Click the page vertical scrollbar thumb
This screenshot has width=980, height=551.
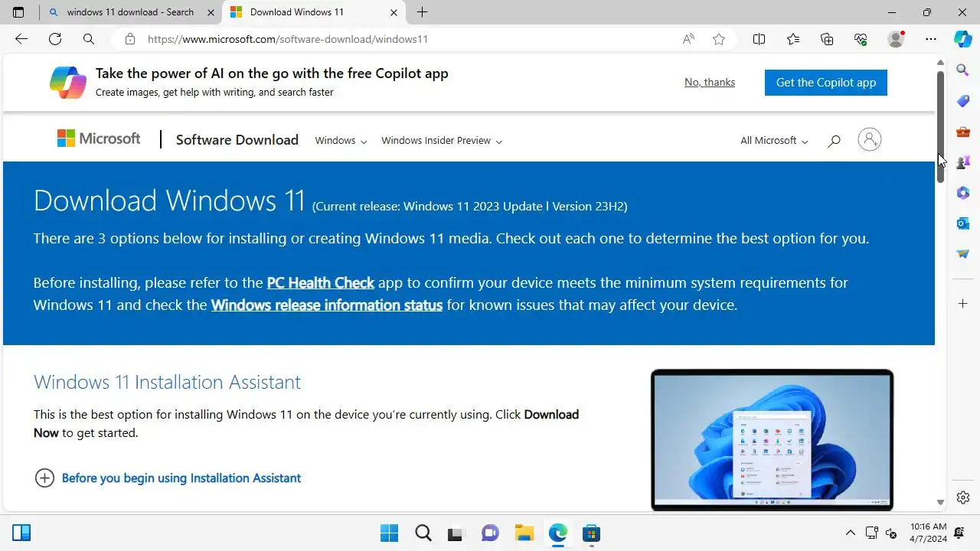point(940,126)
